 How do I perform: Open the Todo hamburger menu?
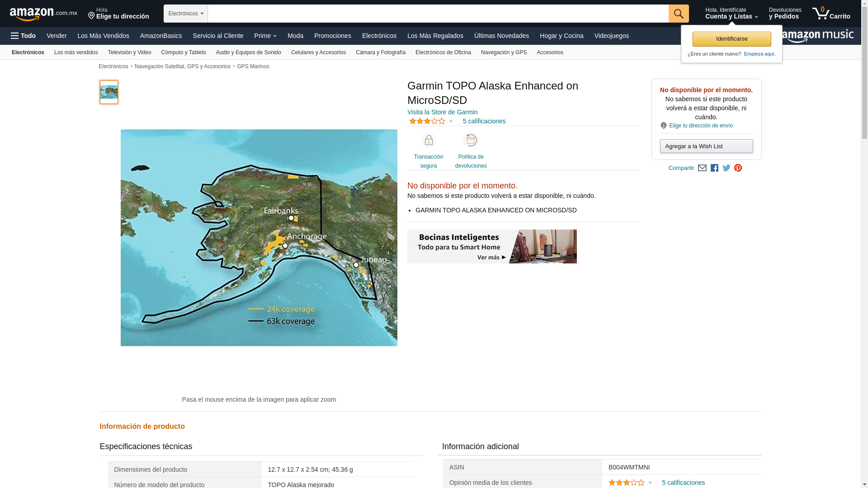23,36
